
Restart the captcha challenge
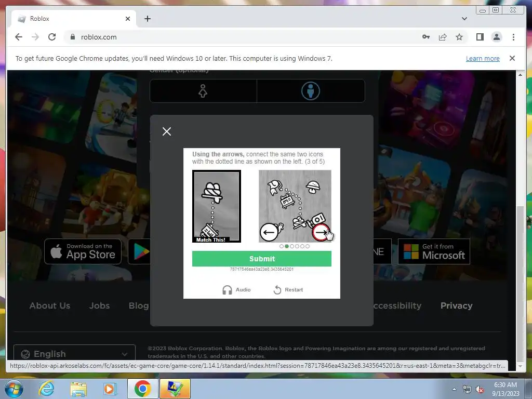[x=288, y=290]
